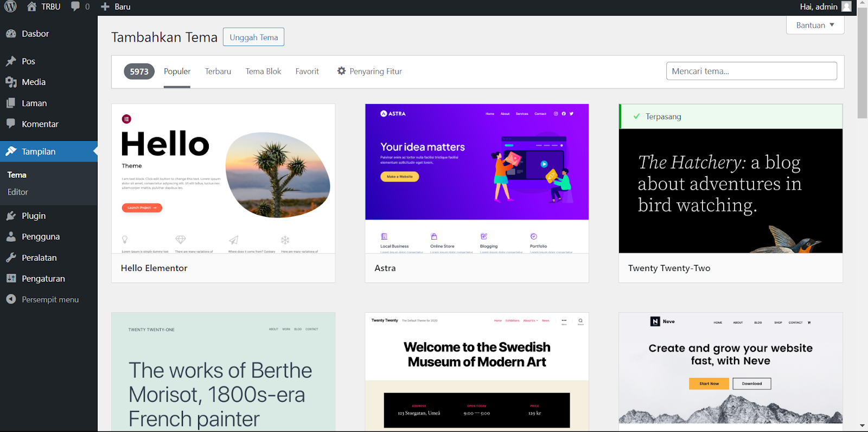Open the Pengaturan menu label
Viewport: 868px width, 432px height.
(x=43, y=279)
